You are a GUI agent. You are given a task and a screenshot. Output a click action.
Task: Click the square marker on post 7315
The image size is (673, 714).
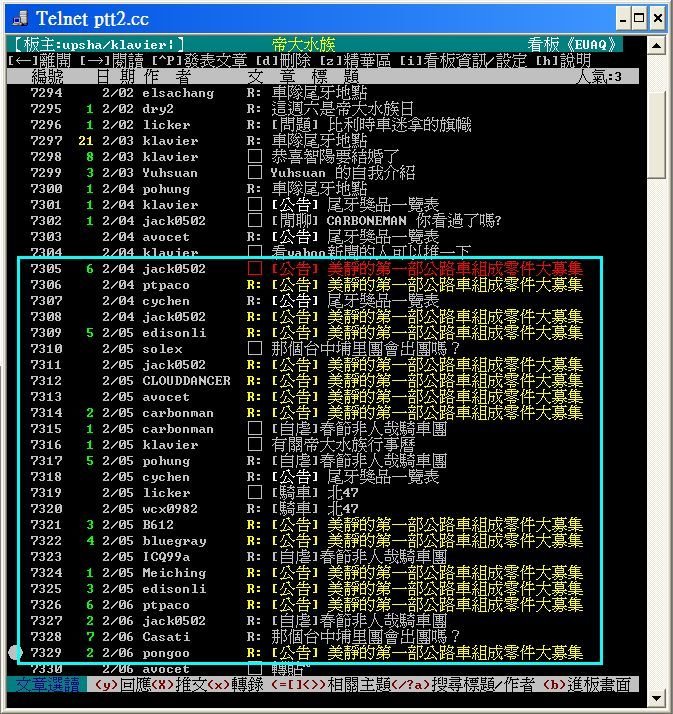point(255,428)
